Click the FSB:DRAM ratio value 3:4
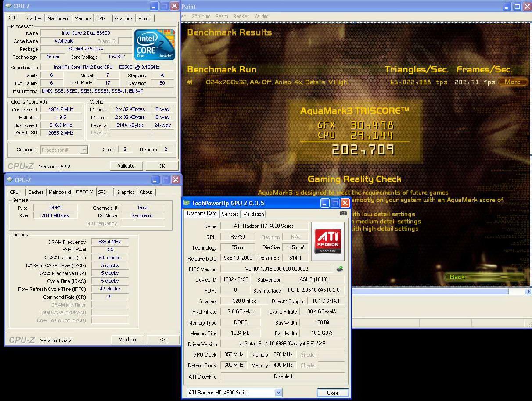 (110, 250)
